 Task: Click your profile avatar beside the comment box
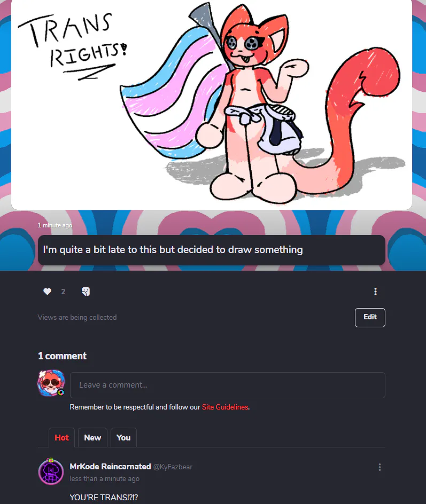tap(51, 383)
